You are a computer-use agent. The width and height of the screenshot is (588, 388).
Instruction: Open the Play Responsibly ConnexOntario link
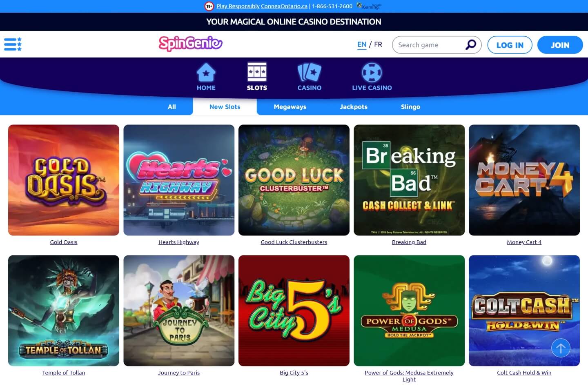pos(262,6)
